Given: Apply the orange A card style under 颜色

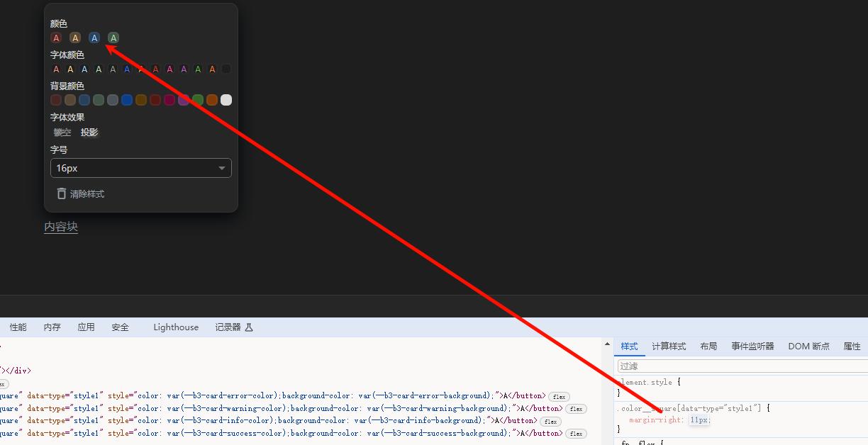Looking at the screenshot, I should click(75, 38).
